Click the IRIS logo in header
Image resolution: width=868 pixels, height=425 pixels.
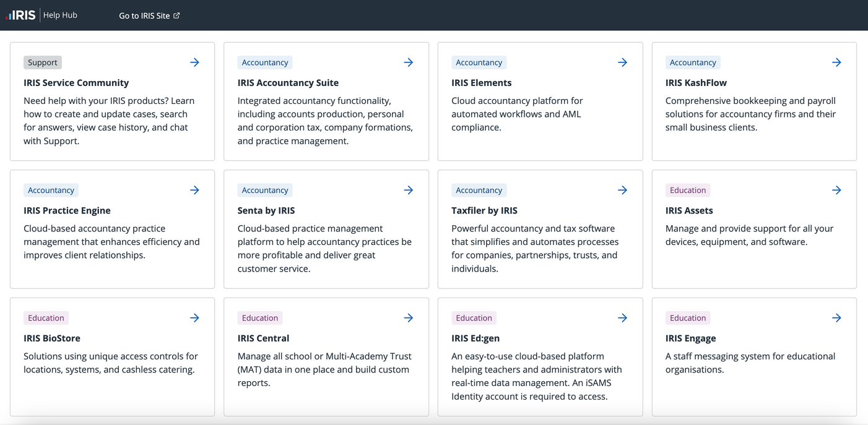pyautogui.click(x=21, y=15)
